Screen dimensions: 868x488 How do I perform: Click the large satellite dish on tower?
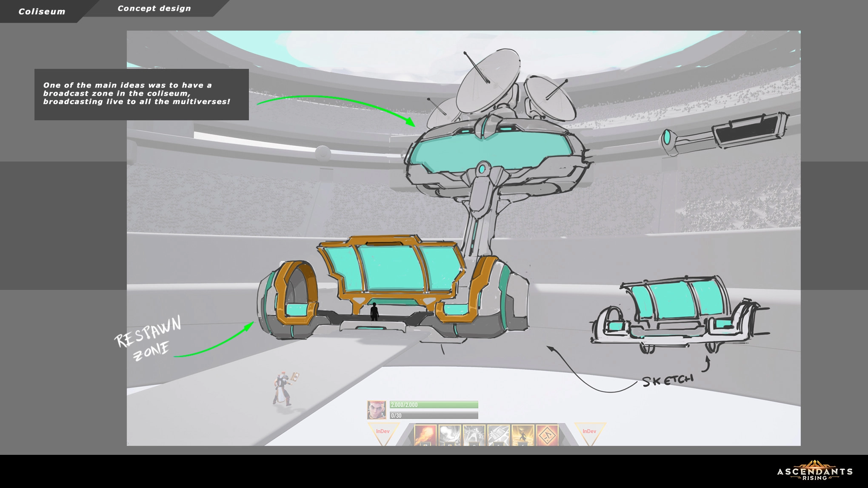[x=489, y=81]
